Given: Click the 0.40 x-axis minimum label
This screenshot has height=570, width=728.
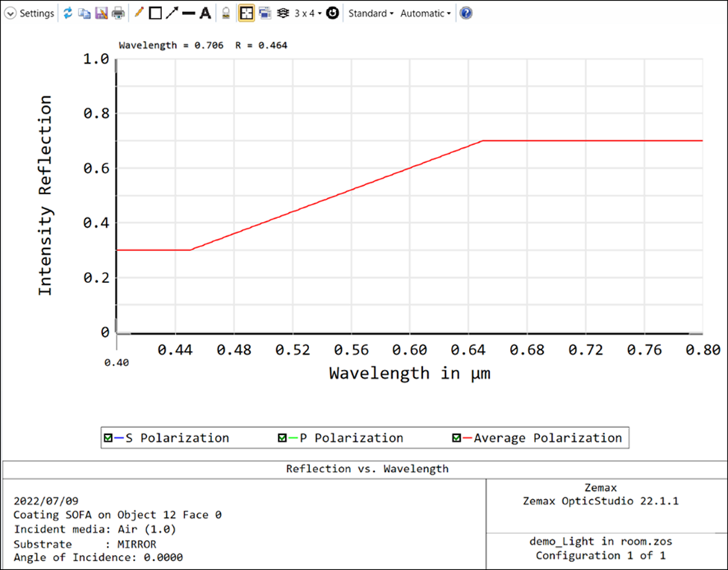Looking at the screenshot, I should click(116, 362).
